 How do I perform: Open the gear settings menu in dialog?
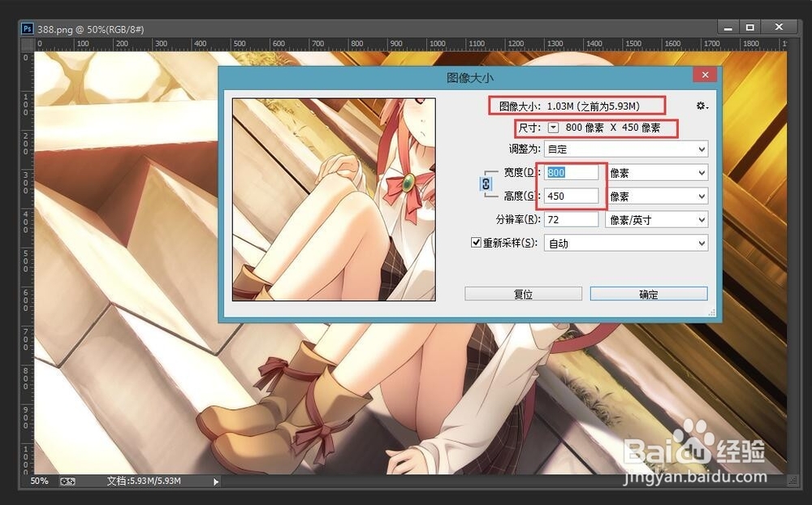702,106
